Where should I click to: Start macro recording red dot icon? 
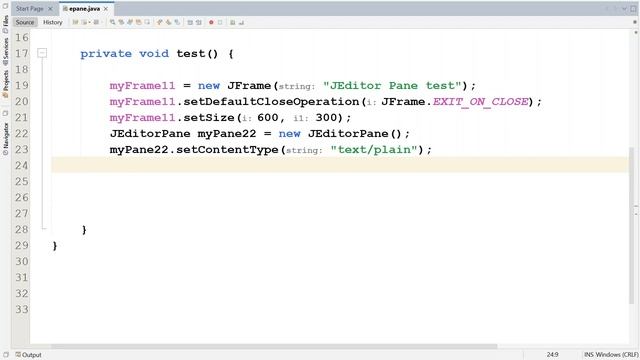(211, 22)
